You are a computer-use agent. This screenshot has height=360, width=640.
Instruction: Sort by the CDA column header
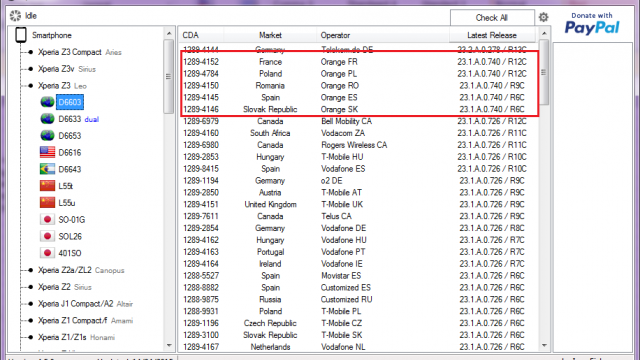201,35
